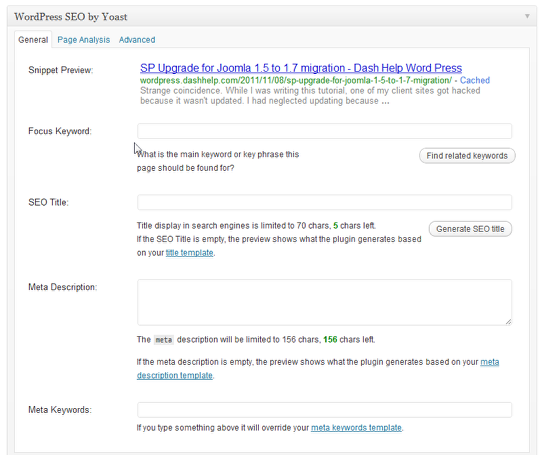Open the title template link

[x=189, y=252]
